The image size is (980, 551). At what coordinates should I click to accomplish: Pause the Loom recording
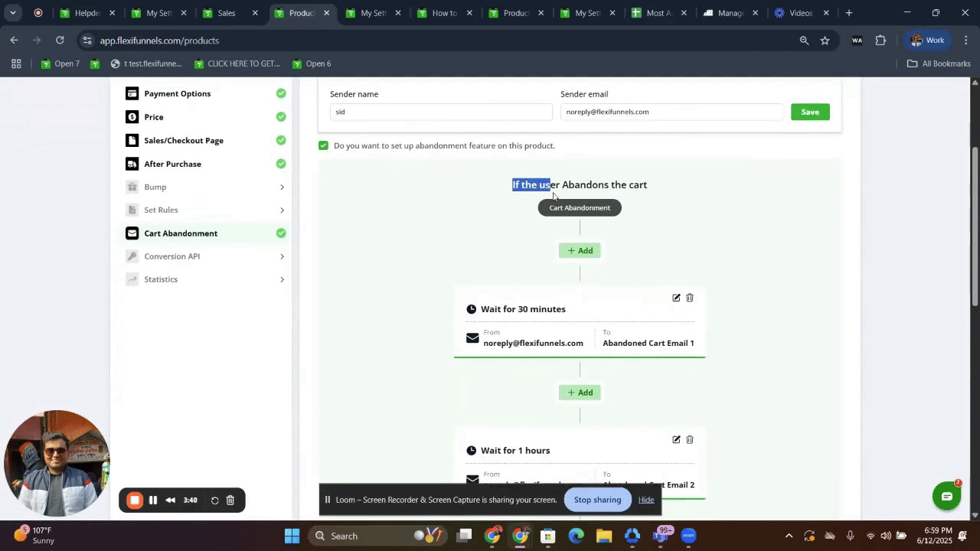coord(153,500)
